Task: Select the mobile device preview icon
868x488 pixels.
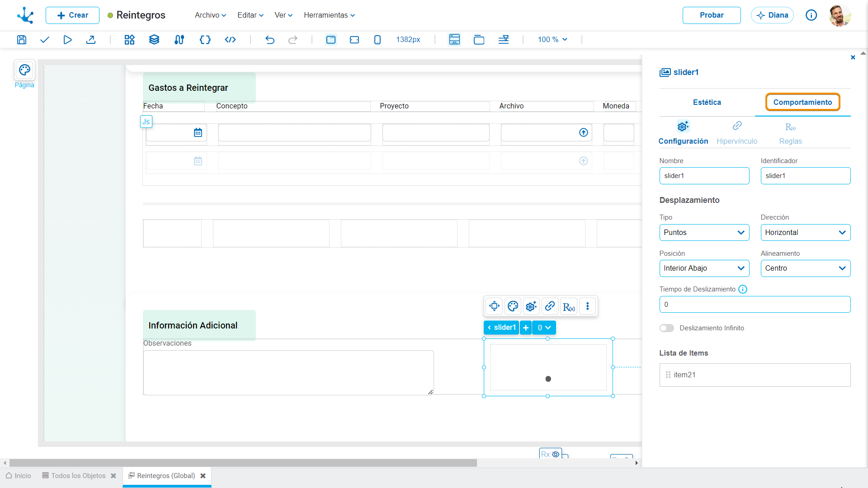Action: point(377,40)
